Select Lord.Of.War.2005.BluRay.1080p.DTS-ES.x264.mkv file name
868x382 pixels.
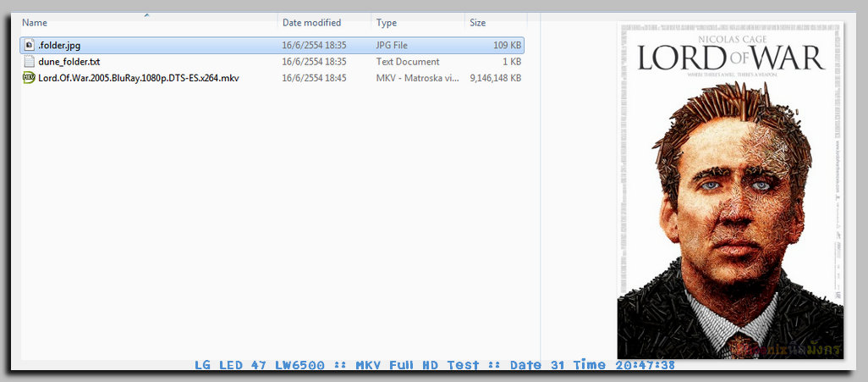pos(139,78)
